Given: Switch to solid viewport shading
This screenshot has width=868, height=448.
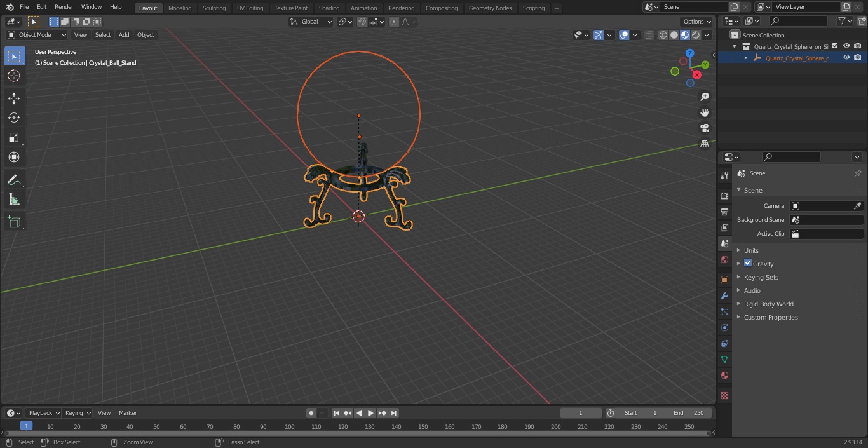Looking at the screenshot, I should [x=674, y=35].
